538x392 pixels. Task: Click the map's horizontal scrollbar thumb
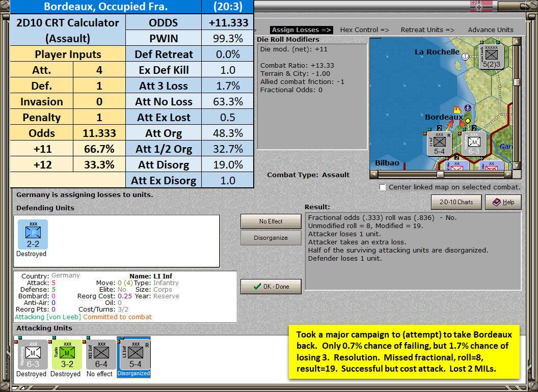[x=440, y=174]
